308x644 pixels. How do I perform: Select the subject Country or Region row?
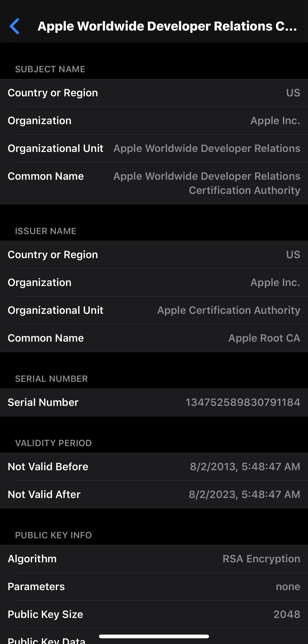tap(154, 93)
